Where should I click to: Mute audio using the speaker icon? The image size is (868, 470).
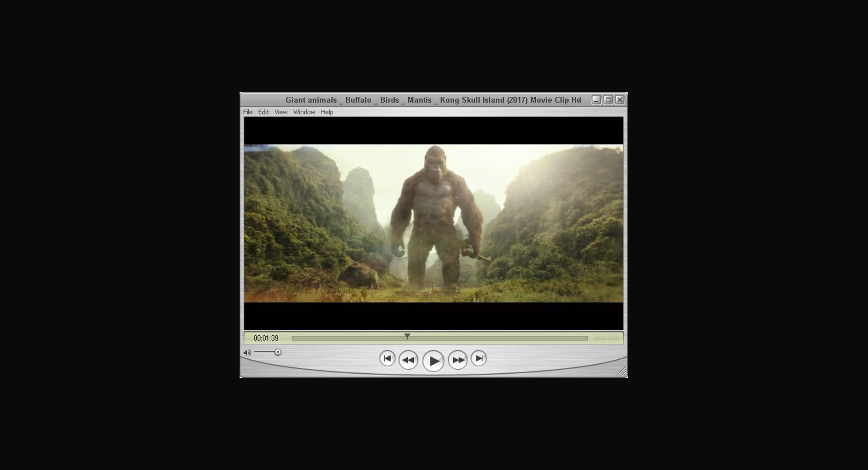[247, 352]
